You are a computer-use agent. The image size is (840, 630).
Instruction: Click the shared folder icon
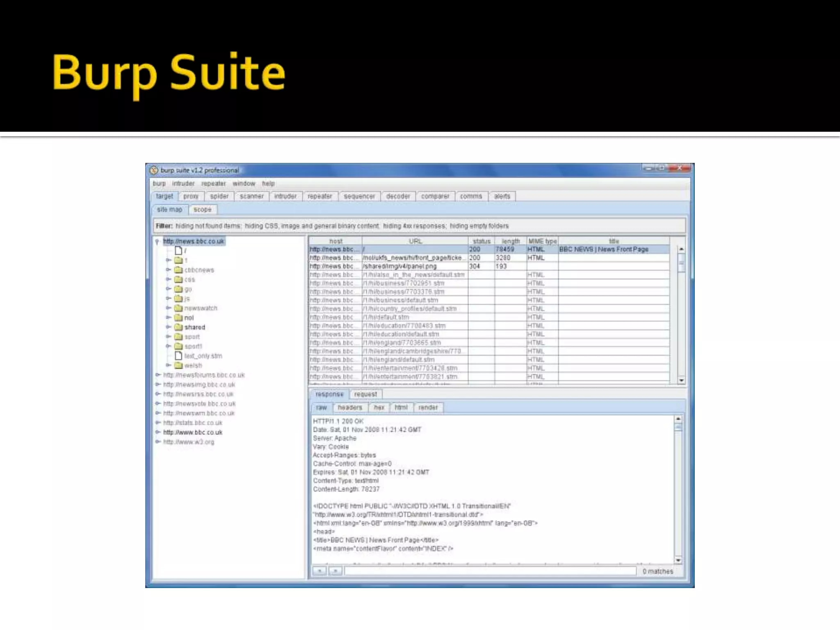(178, 327)
